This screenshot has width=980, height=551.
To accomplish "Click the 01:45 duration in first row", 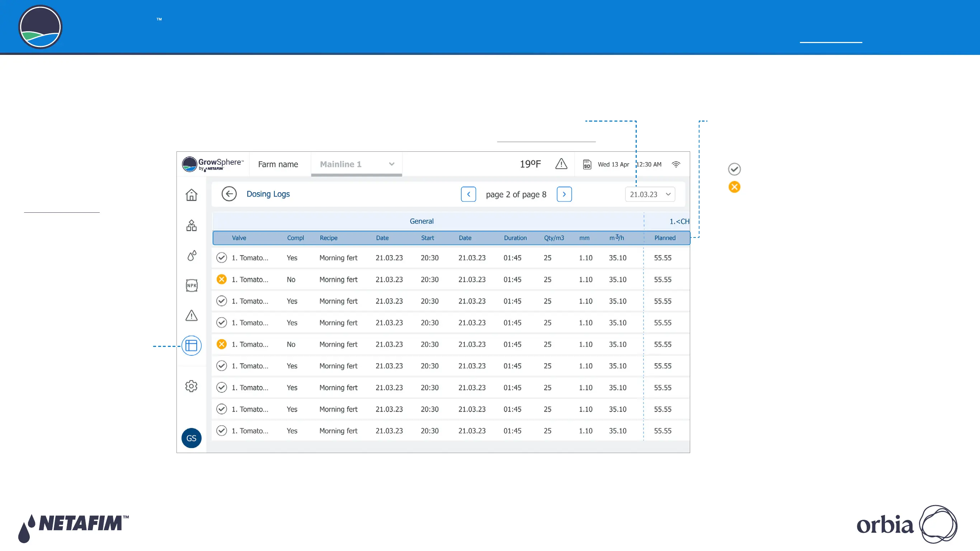I will tap(513, 258).
